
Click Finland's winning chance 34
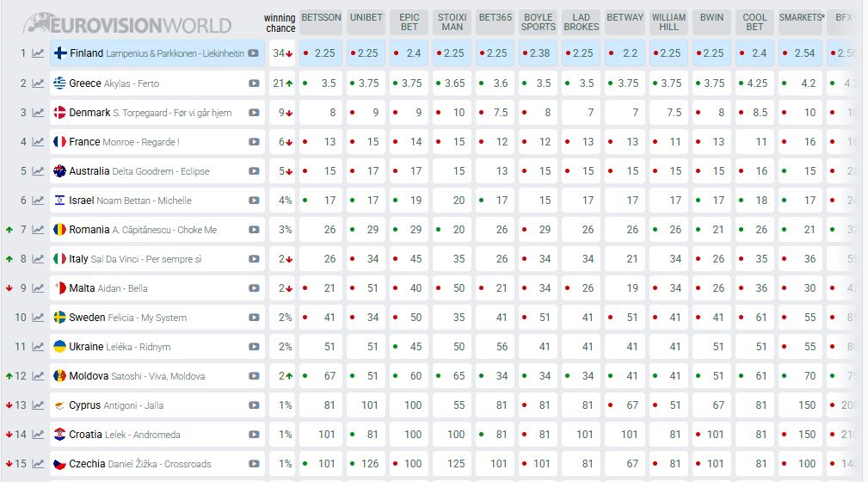[282, 53]
